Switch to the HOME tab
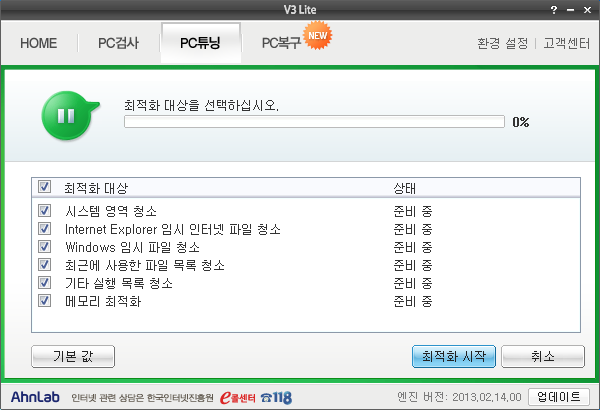Image resolution: width=600 pixels, height=410 pixels. (39, 43)
